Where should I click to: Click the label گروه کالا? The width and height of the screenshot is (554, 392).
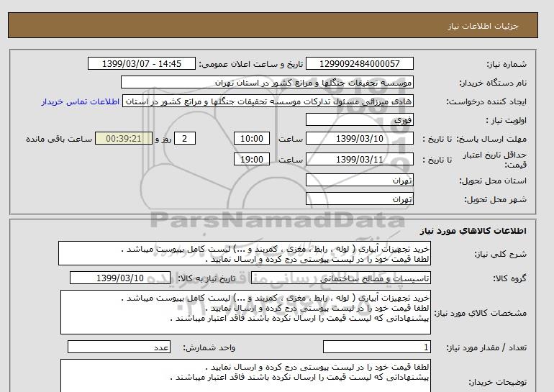(x=509, y=278)
